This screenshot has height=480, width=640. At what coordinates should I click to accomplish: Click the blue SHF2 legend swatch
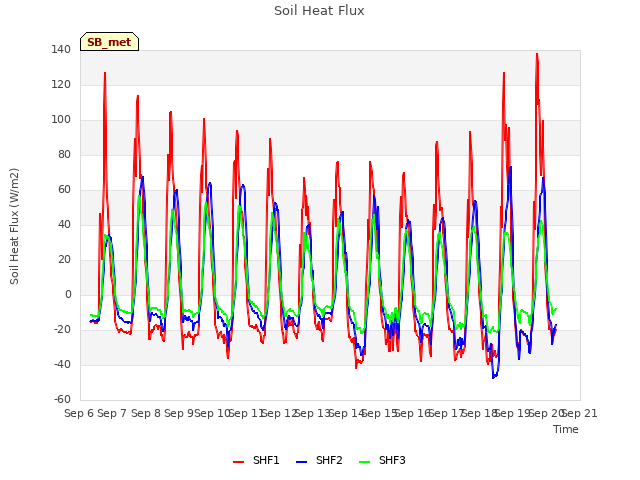[x=301, y=462]
